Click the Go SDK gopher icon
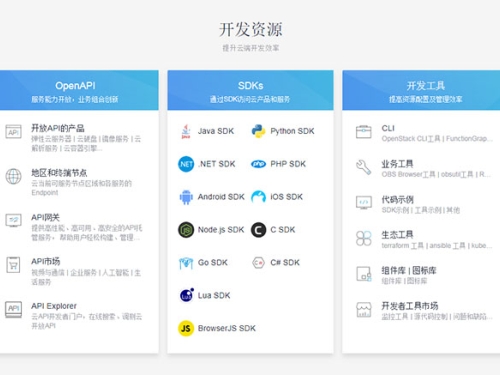This screenshot has width=500, height=375. click(186, 263)
